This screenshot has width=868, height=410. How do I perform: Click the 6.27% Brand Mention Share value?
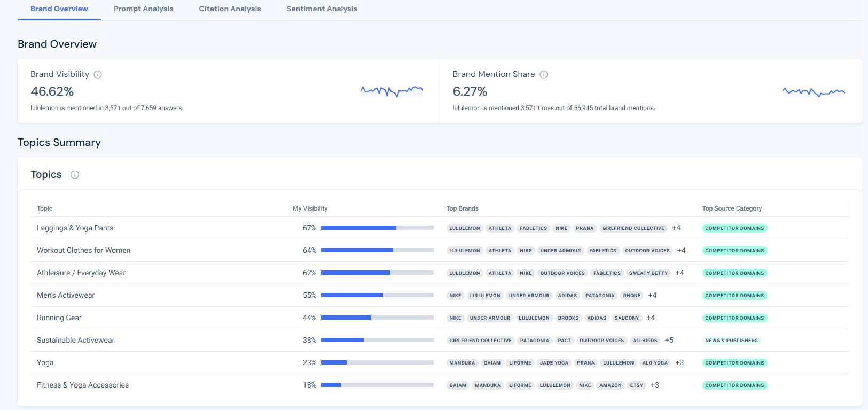pos(470,91)
